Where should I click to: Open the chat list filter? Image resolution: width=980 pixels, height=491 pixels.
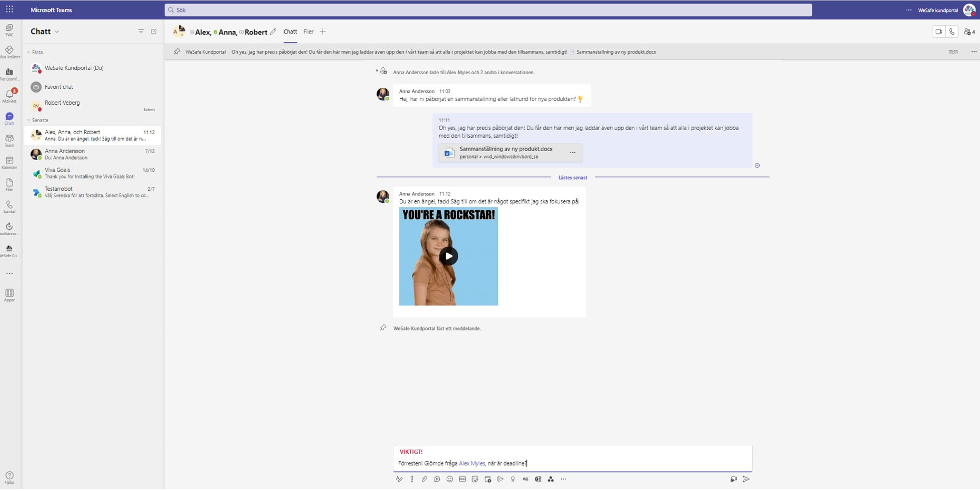coord(141,31)
